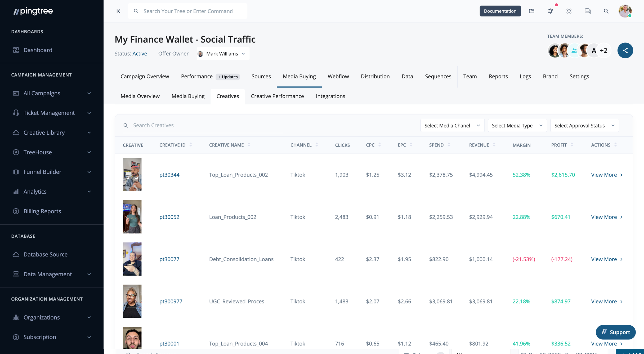The image size is (644, 354).
Task: Open the Select Approval Status dropdown
Action: (x=584, y=126)
